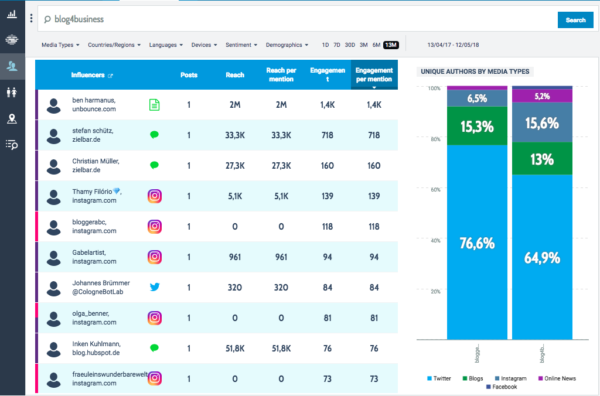The image size is (600, 396).
Task: Open the location pin sidebar icon
Action: click(12, 119)
